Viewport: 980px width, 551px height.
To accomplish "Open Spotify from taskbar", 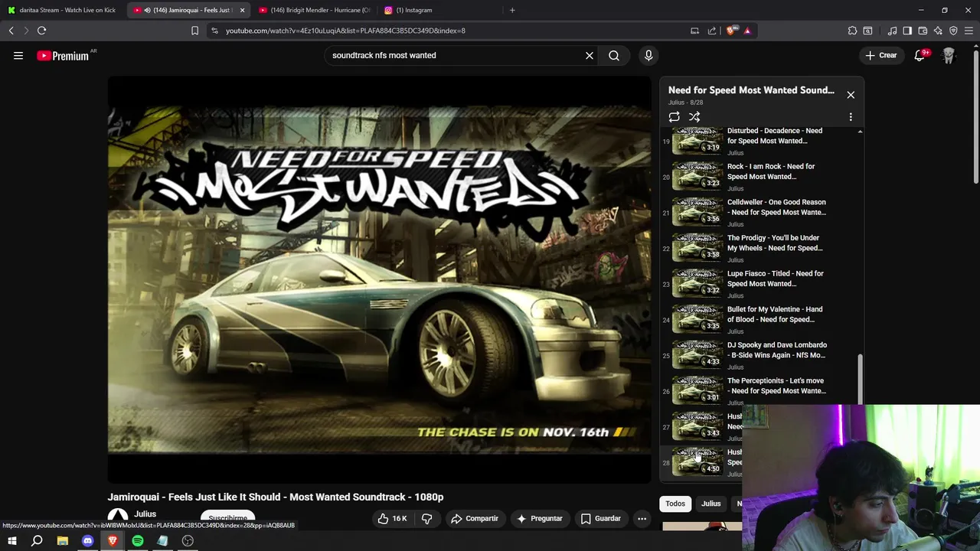I will 138,541.
